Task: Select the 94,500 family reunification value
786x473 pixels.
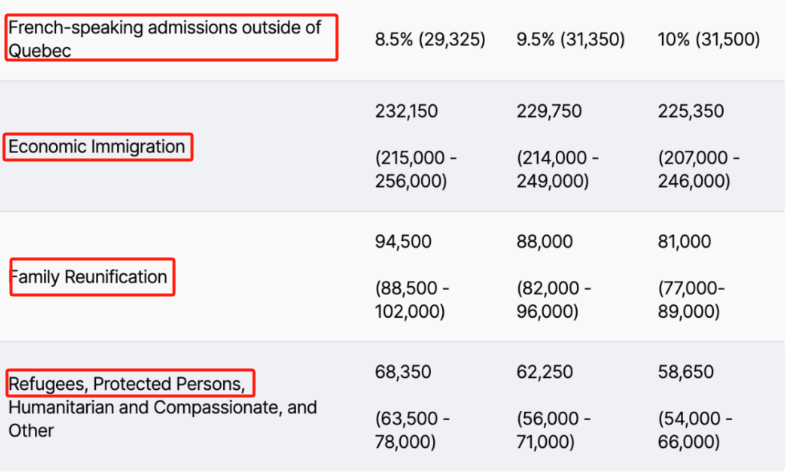Action: pyautogui.click(x=403, y=242)
